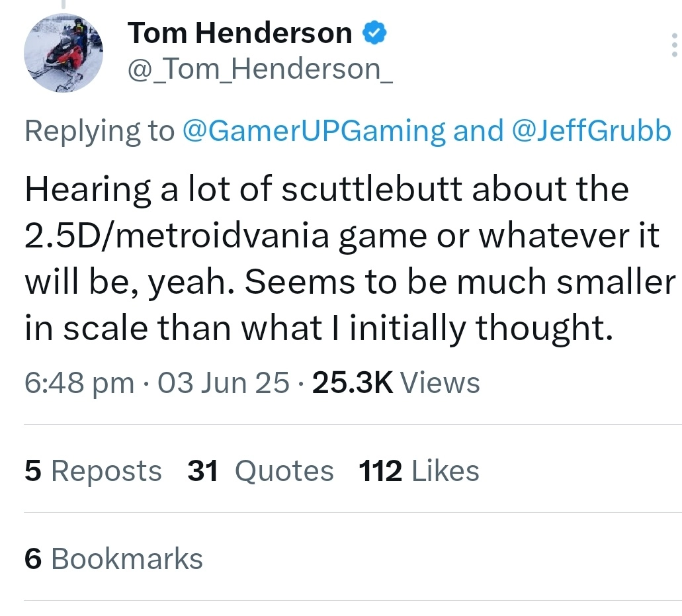Show the 5 Reposts list
Viewport: 682px width, 616px height.
click(x=93, y=471)
